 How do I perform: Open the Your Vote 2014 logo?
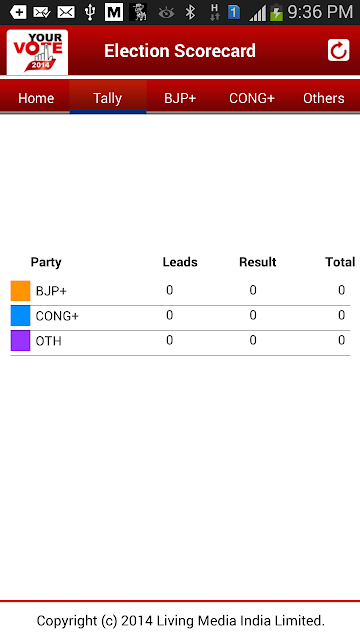point(37,52)
